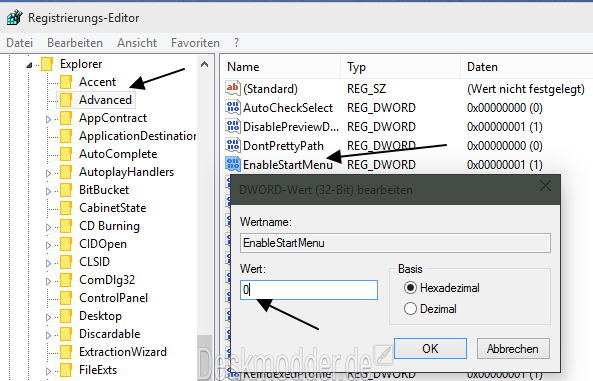Click the Abbrechen button
593x381 pixels.
tap(513, 348)
